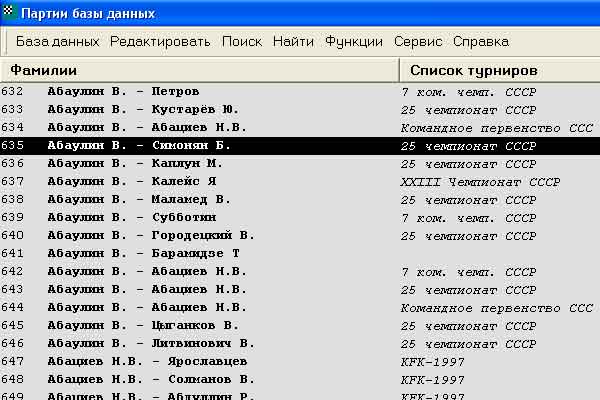Select game 637 Абаулин В. - Калейс Я

(300, 181)
